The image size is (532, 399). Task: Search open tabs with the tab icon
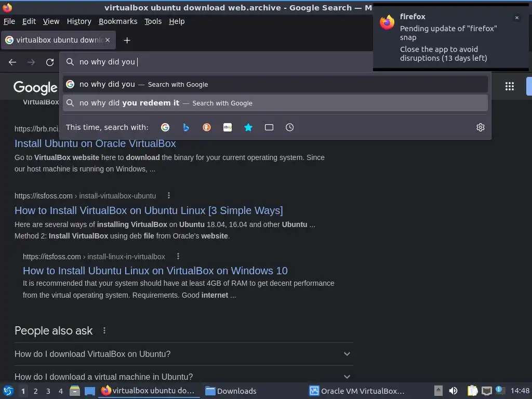click(269, 127)
